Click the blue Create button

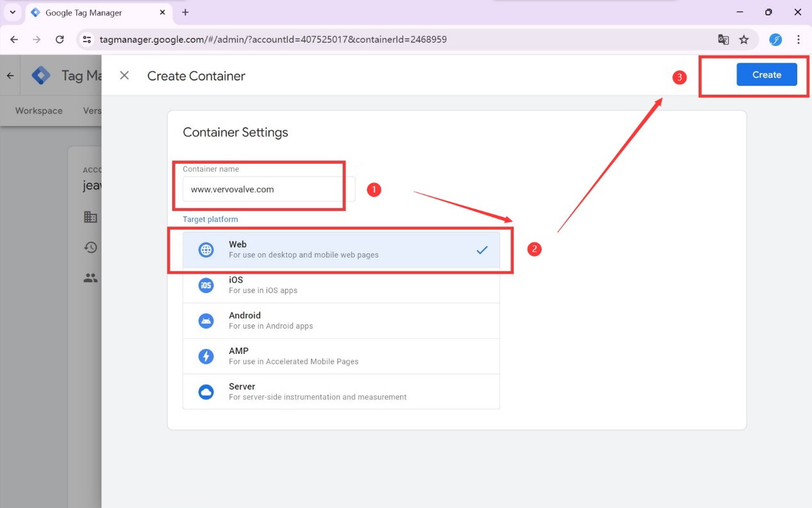(x=767, y=75)
